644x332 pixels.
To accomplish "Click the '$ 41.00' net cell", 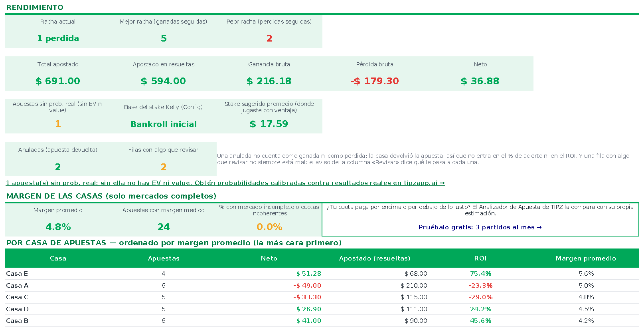I will 308,321.
